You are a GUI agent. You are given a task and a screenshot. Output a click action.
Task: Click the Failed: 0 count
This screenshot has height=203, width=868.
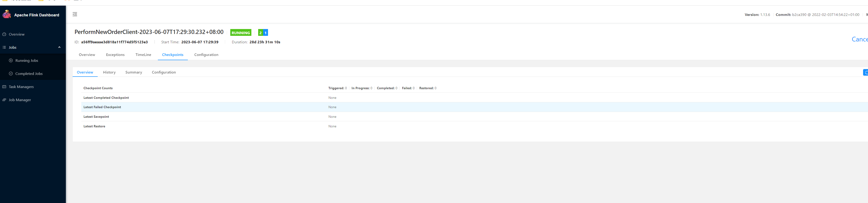point(408,88)
